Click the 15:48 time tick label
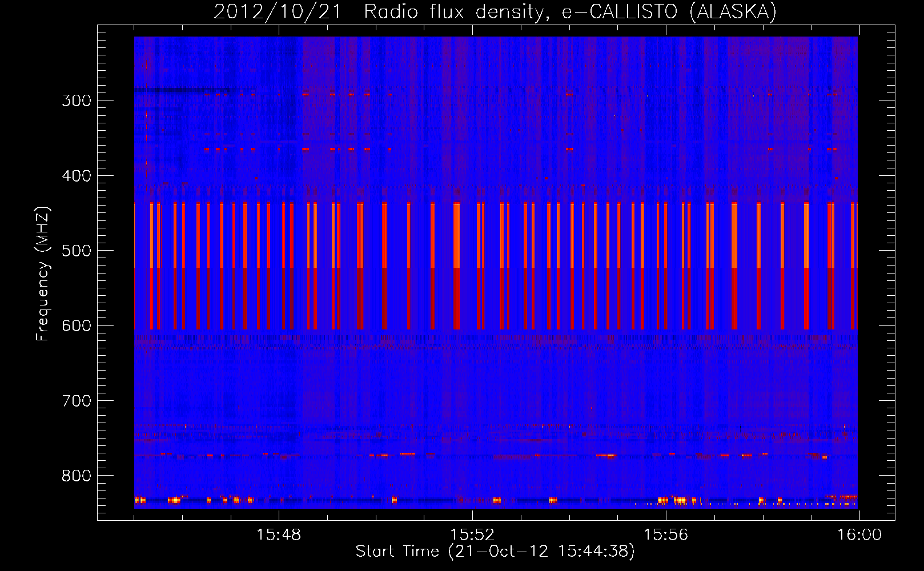This screenshot has width=924, height=571. (x=279, y=535)
